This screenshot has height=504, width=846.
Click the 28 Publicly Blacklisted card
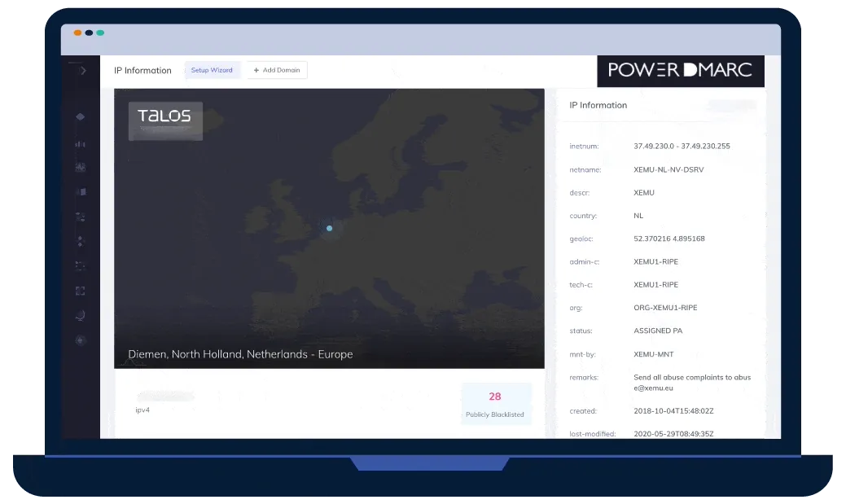(x=495, y=404)
